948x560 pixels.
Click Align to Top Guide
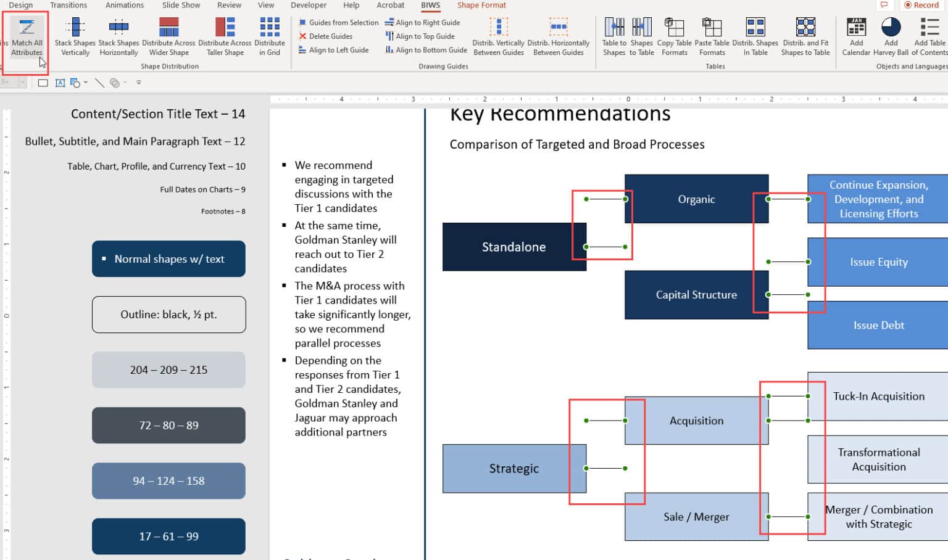pos(422,36)
